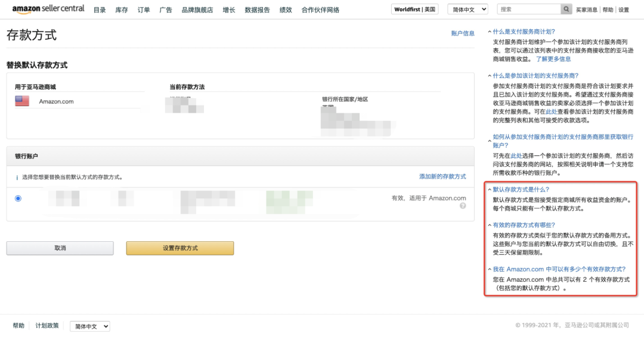Open the 库存 menu

tap(122, 10)
